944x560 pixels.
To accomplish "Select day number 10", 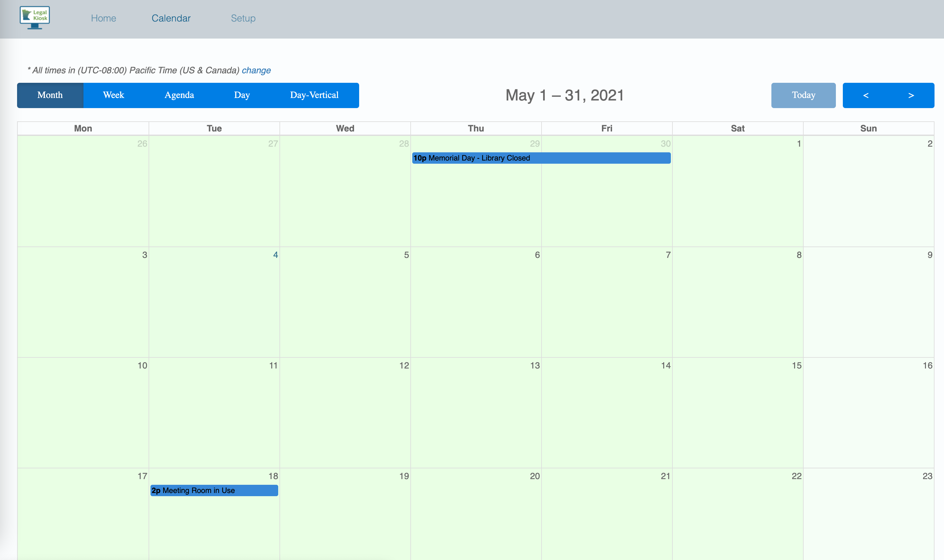I will click(x=142, y=365).
